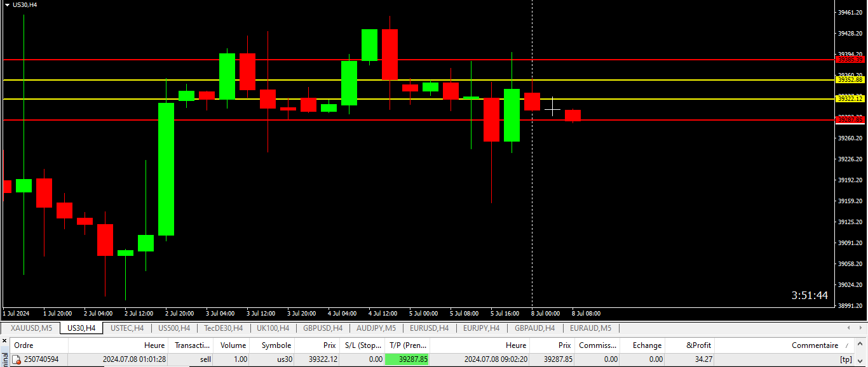Sort by the Commentaire column header
The height and width of the screenshot is (367, 868).
pyautogui.click(x=785, y=345)
